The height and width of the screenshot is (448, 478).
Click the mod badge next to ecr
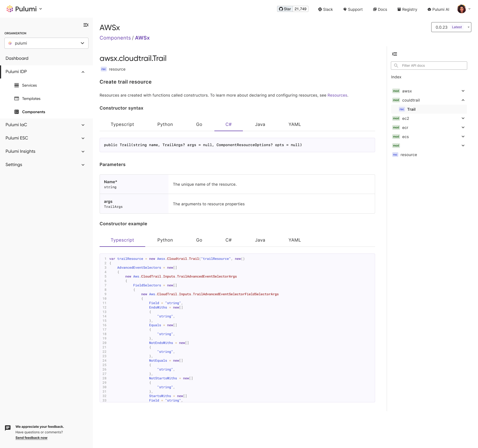[x=396, y=128]
